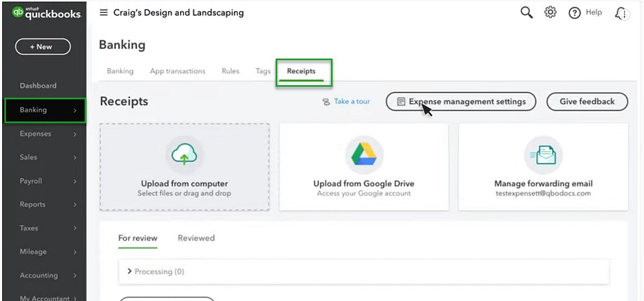Click the QuickBooks logo in sidebar

(x=47, y=12)
